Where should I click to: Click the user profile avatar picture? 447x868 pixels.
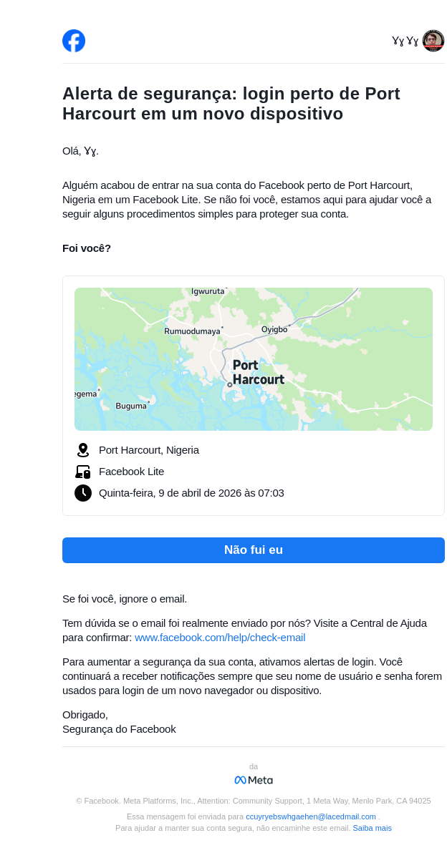[x=433, y=41]
